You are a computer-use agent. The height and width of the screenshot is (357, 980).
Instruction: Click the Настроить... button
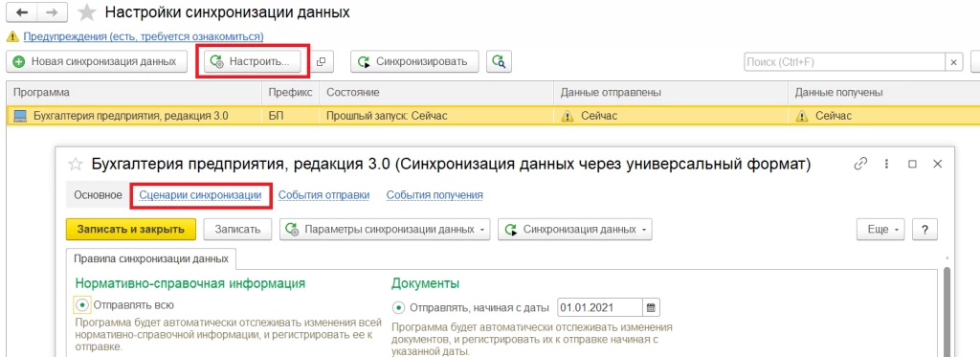[x=253, y=61]
